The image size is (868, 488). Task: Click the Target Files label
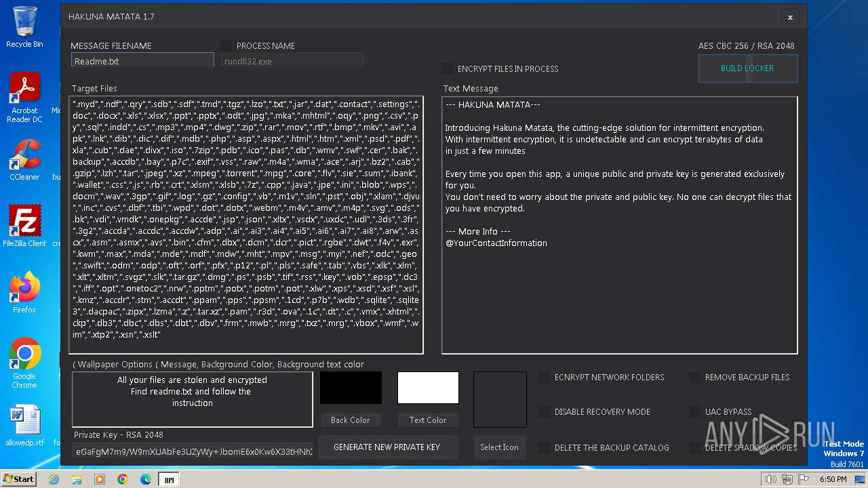94,89
